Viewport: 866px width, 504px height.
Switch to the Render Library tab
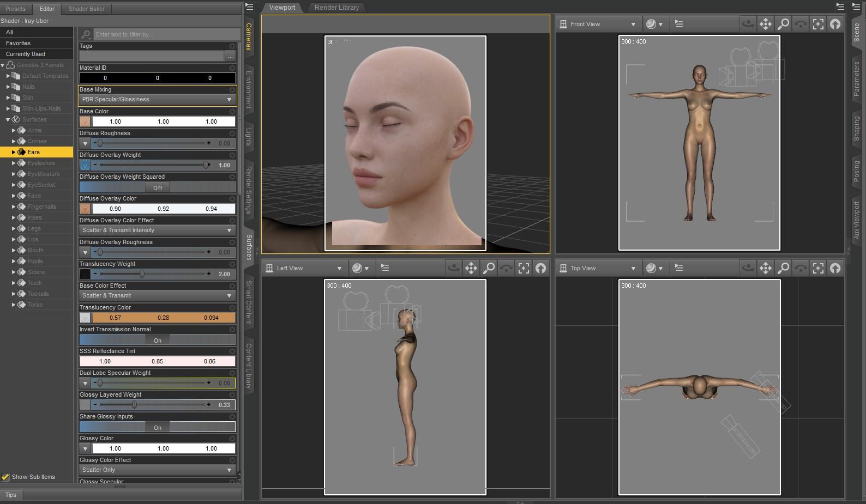(336, 8)
